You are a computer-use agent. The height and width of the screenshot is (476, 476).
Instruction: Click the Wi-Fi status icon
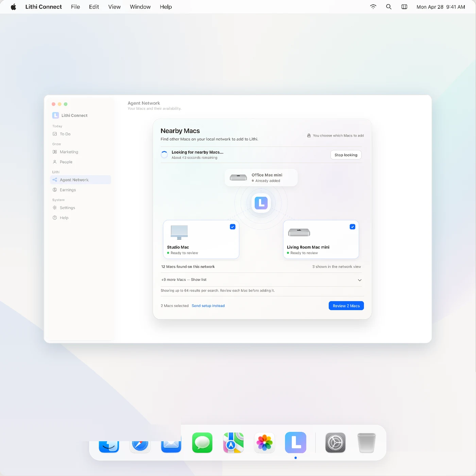(373, 7)
